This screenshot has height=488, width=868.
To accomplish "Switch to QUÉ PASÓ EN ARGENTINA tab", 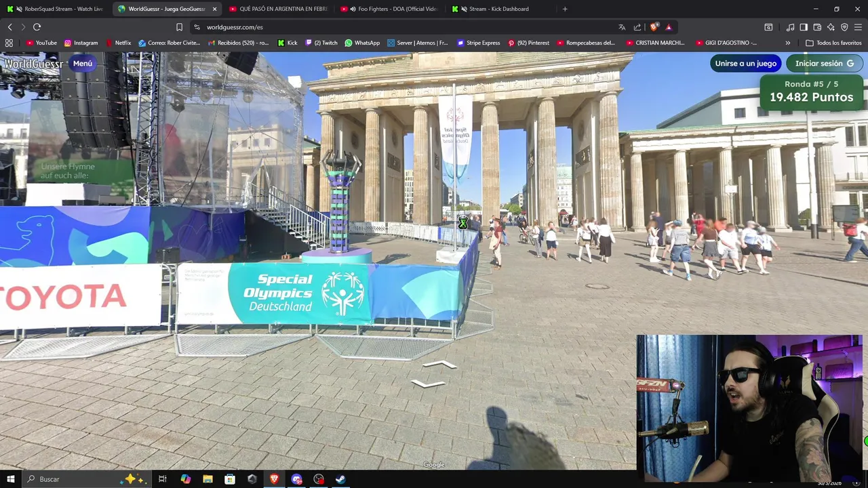I will [x=278, y=9].
